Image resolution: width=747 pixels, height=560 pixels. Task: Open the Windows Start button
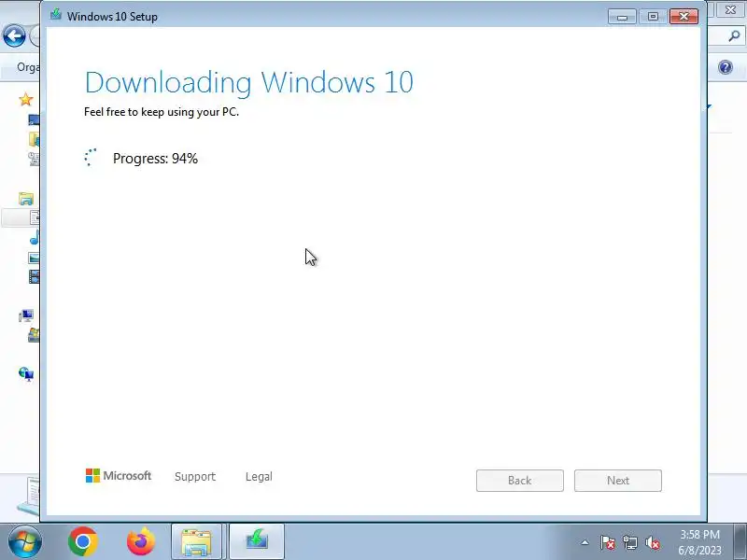pyautogui.click(x=25, y=542)
